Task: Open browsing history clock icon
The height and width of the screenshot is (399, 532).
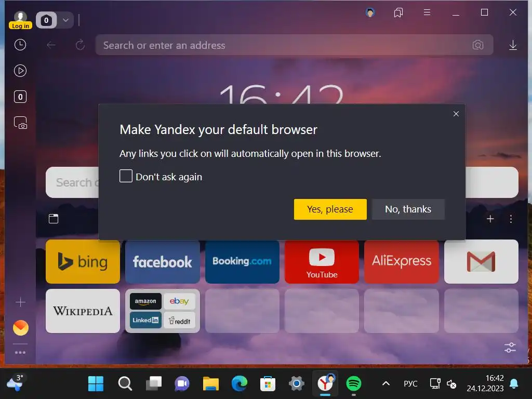Action: coord(20,45)
